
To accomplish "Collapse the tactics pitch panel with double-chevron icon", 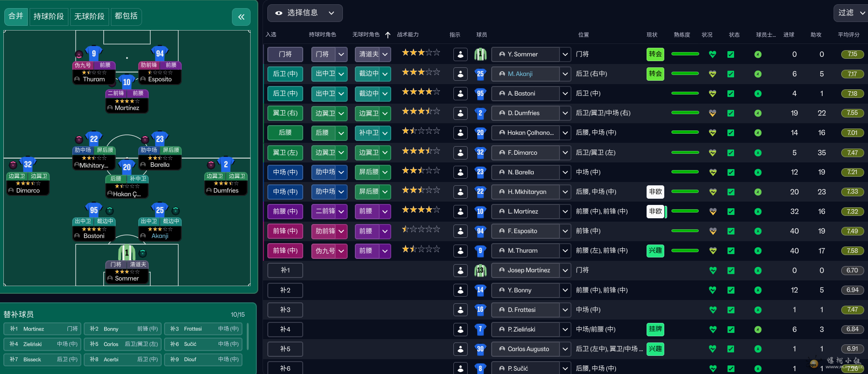I will (241, 17).
